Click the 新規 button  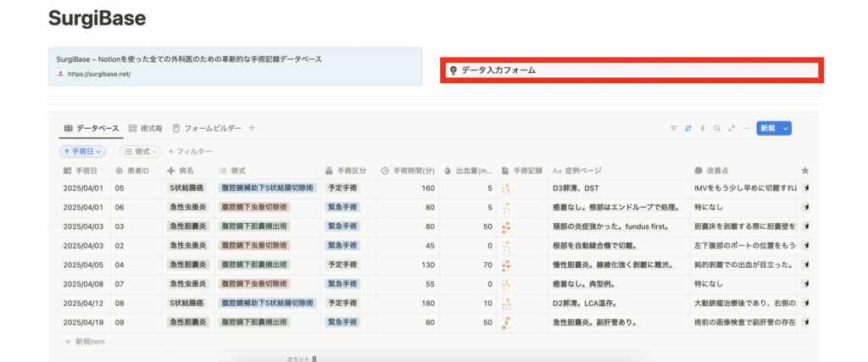[x=768, y=128]
